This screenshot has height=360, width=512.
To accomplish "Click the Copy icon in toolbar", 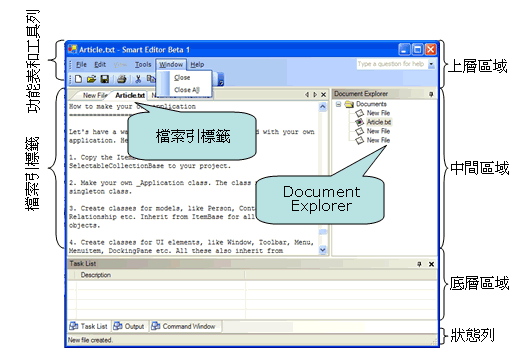I will [x=151, y=79].
